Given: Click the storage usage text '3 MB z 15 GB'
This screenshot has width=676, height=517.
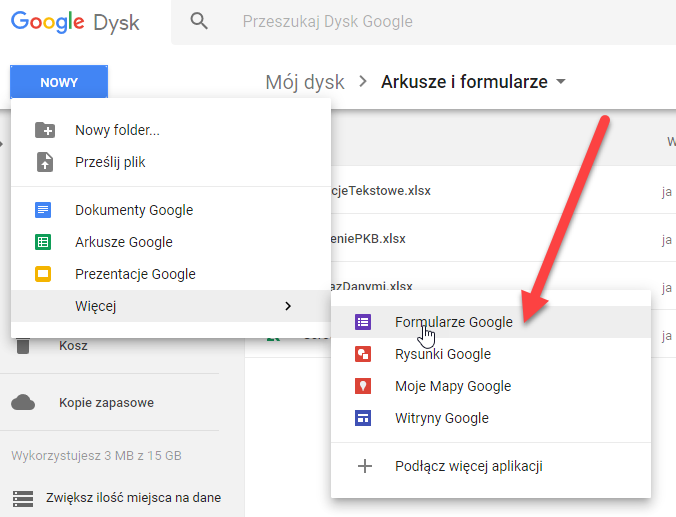Looking at the screenshot, I should coord(143,456).
